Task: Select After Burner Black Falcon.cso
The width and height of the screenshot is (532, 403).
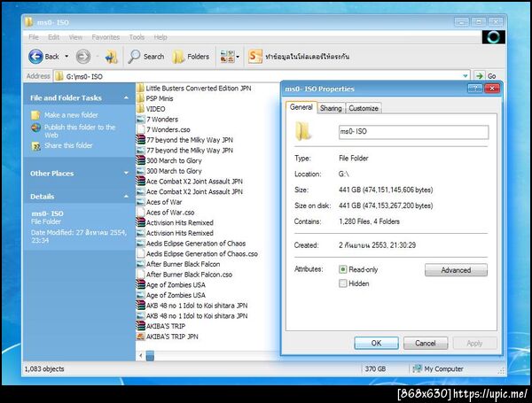Action: [184, 275]
